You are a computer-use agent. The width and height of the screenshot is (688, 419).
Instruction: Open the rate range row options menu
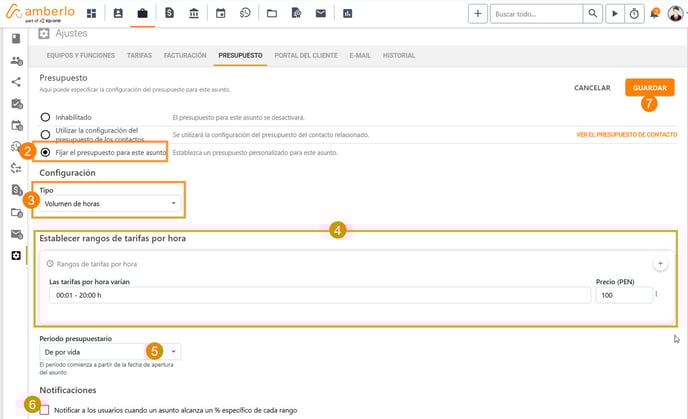click(656, 294)
